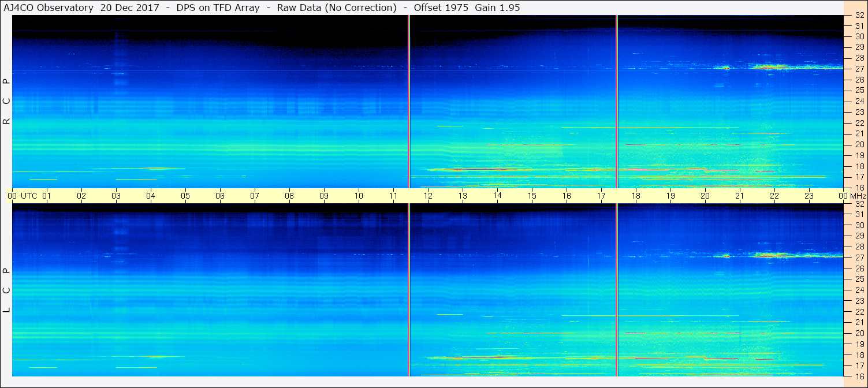The width and height of the screenshot is (868, 388).
Task: Select the 19 hour label on time axis
Action: point(670,196)
